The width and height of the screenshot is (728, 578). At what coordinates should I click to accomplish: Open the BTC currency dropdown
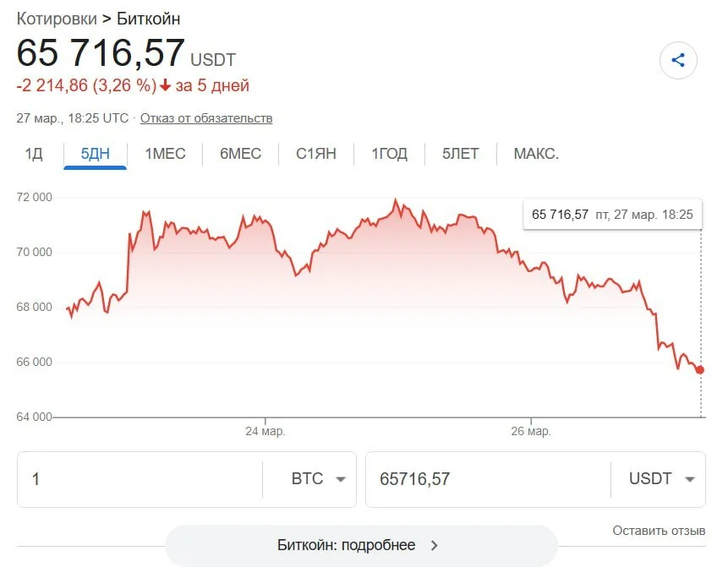pyautogui.click(x=318, y=479)
